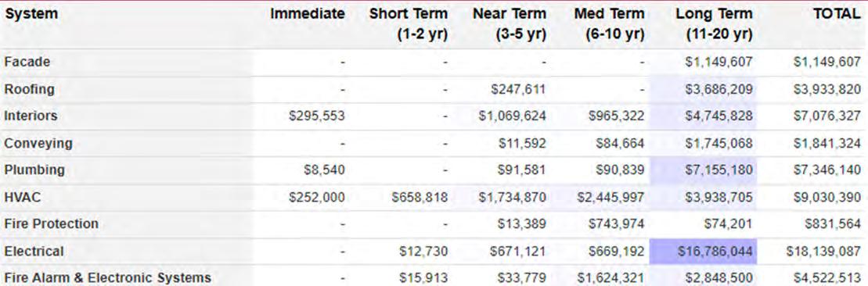The height and width of the screenshot is (286, 868).
Task: Select the HVAC row label
Action: [x=23, y=197]
